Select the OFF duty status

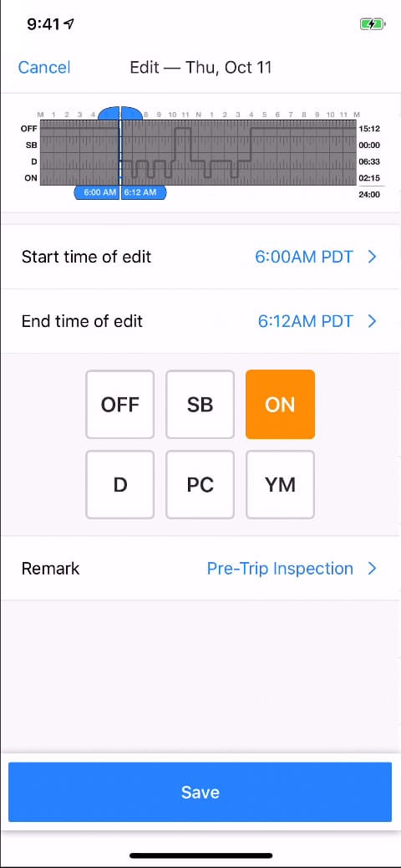[x=120, y=405]
